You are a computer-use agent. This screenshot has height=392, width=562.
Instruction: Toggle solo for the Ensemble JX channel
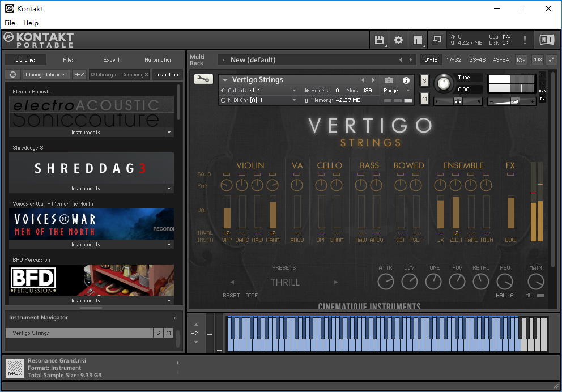(x=440, y=174)
